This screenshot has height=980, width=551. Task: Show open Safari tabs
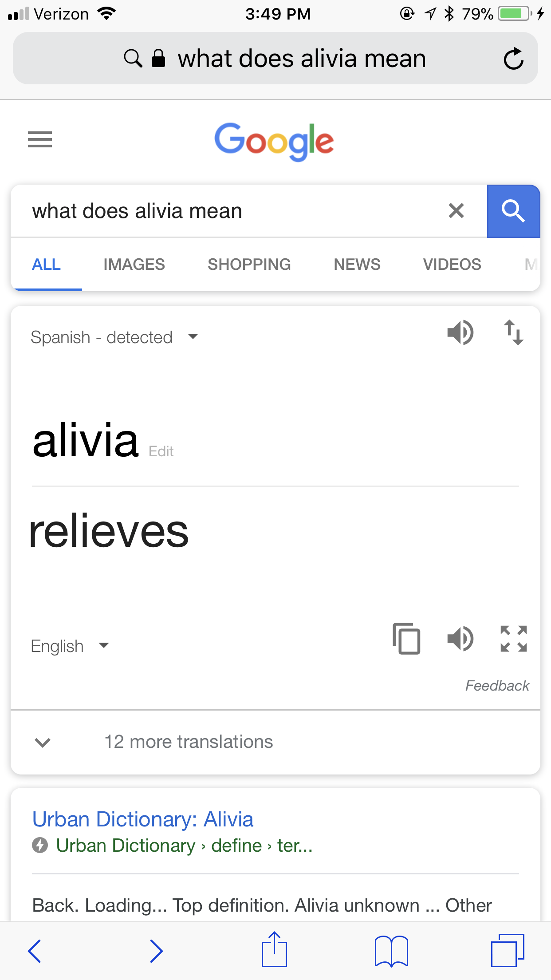click(508, 950)
